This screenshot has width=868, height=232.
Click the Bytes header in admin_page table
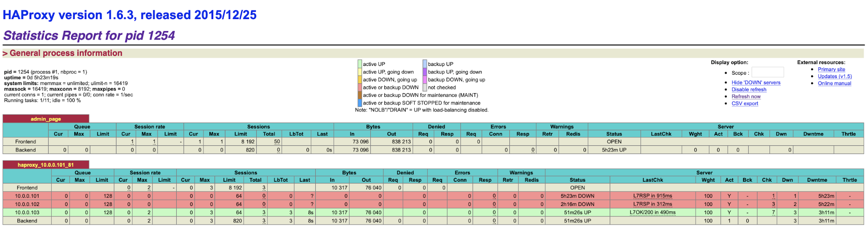[x=373, y=127]
